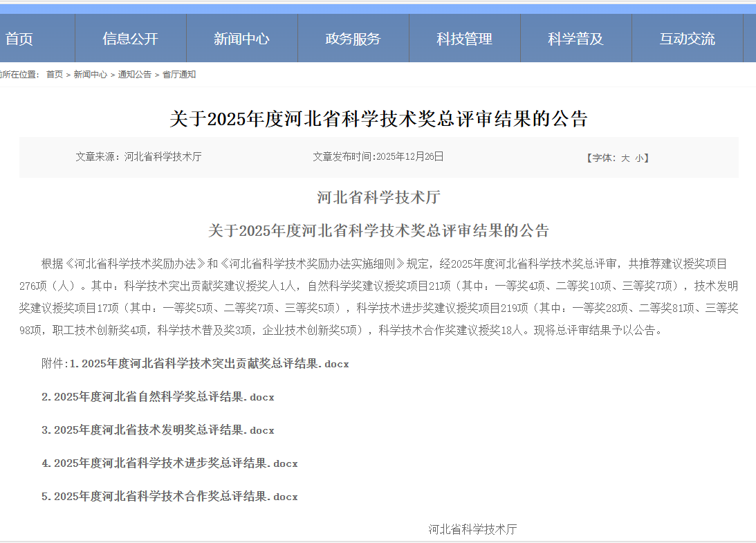This screenshot has width=756, height=543.
Task: Open attachment 3 技术发明奖总评结果.docx
Action: (158, 430)
